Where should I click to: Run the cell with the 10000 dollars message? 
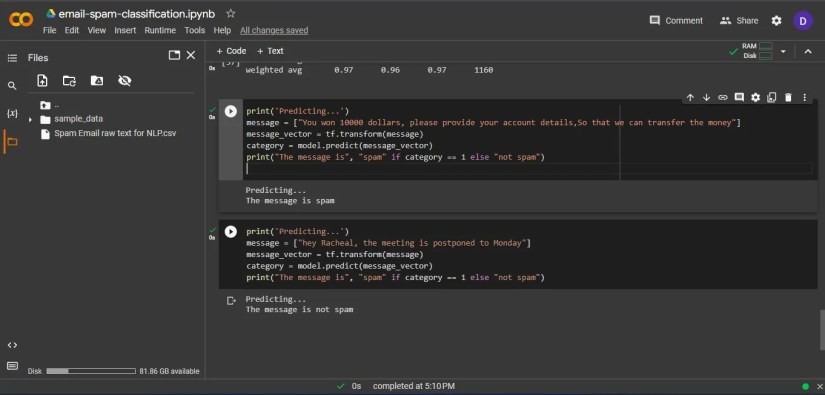pyautogui.click(x=230, y=111)
